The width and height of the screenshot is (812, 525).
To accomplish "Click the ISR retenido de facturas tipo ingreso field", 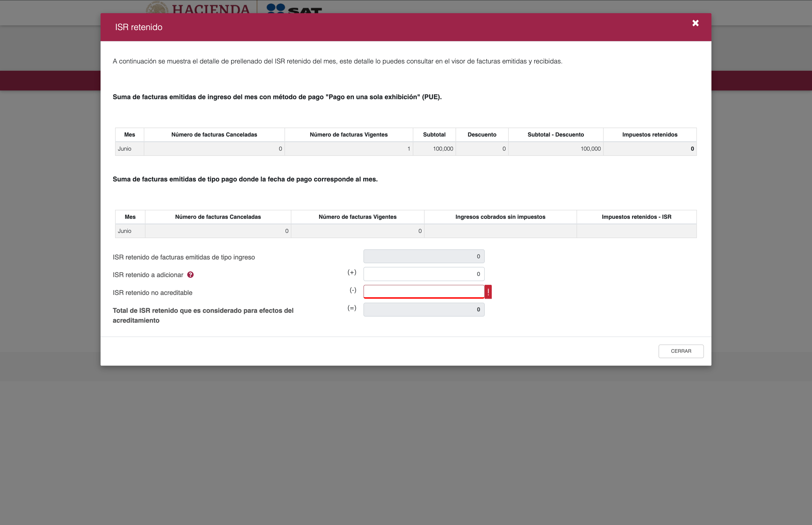I will [x=423, y=256].
